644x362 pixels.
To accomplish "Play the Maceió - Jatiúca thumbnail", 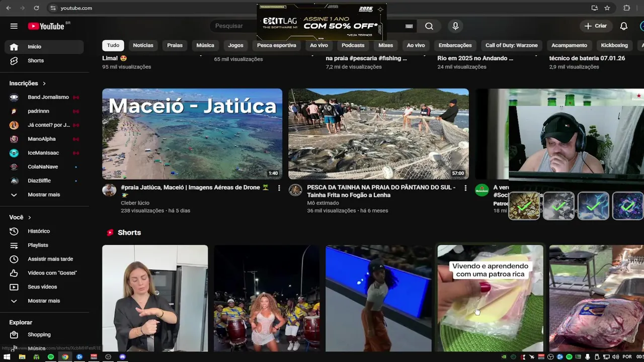I will [x=192, y=134].
